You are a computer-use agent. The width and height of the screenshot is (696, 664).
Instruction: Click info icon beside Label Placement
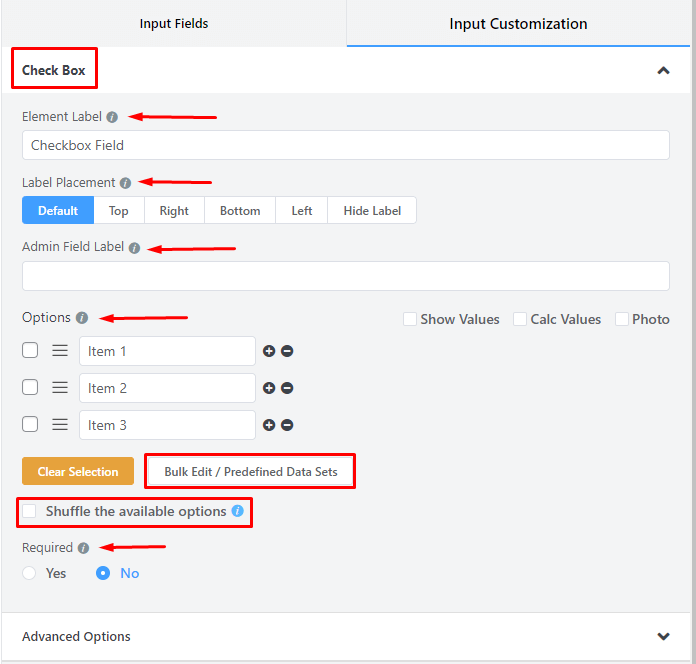[125, 183]
